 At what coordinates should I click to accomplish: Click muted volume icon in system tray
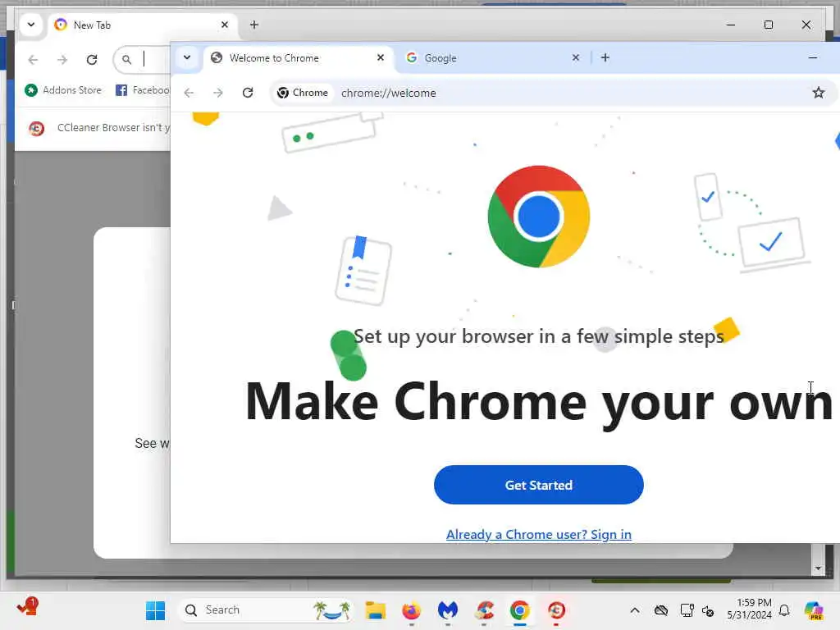[708, 610]
